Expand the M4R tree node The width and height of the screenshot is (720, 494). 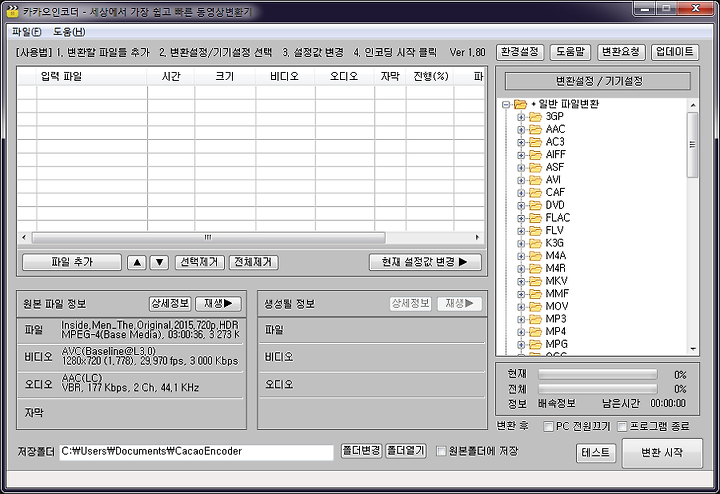coord(521,269)
